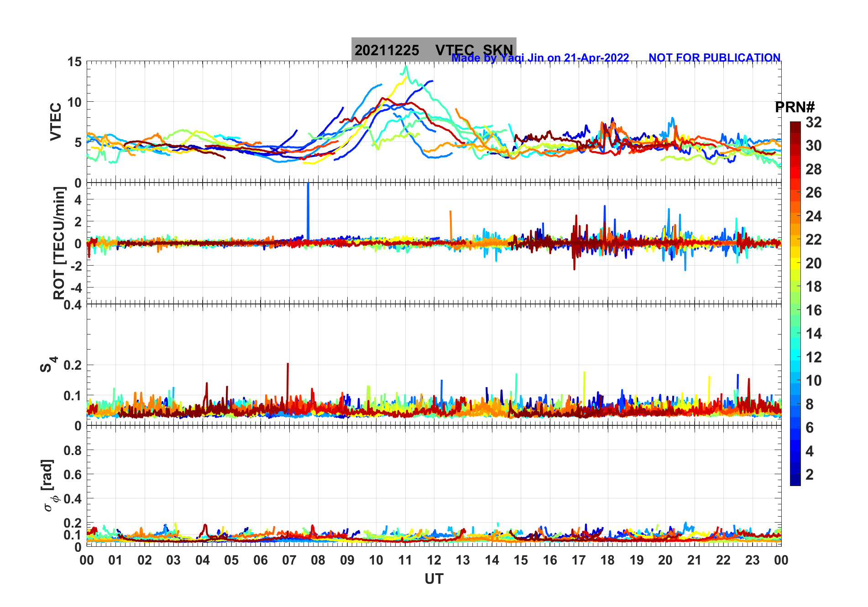Click the "Made by Yaqi Jin on 21-Apr-2022" text
The height and width of the screenshot is (607, 868).
coord(540,58)
